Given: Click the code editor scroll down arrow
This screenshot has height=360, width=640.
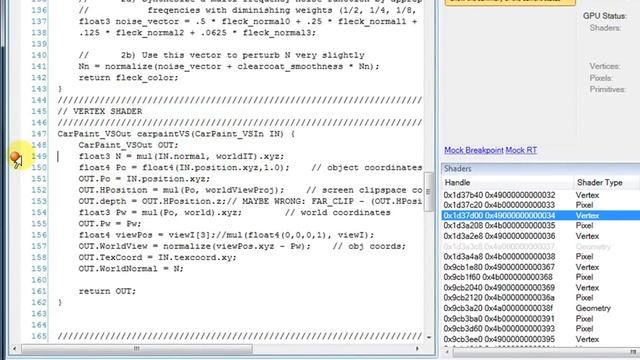Looking at the screenshot, I should (x=429, y=337).
